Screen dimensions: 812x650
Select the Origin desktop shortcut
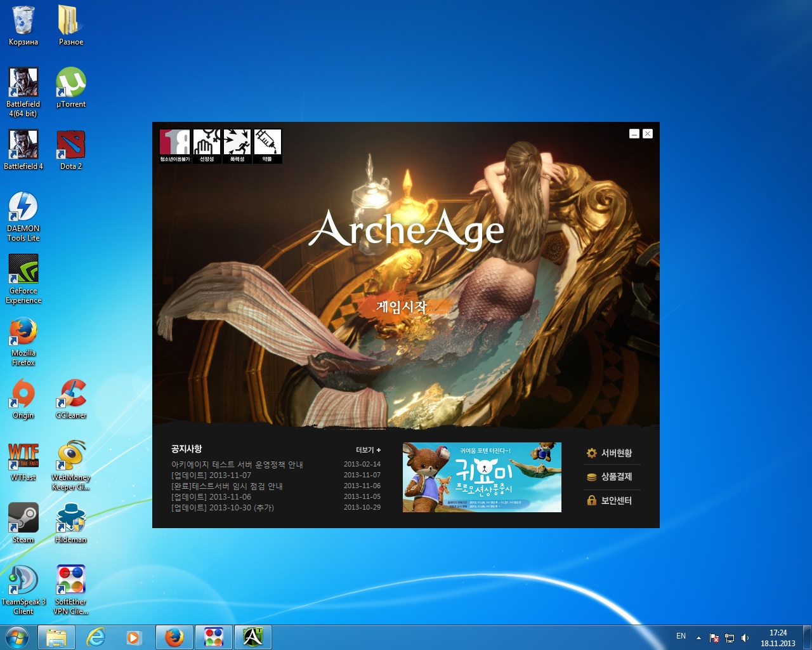[23, 399]
